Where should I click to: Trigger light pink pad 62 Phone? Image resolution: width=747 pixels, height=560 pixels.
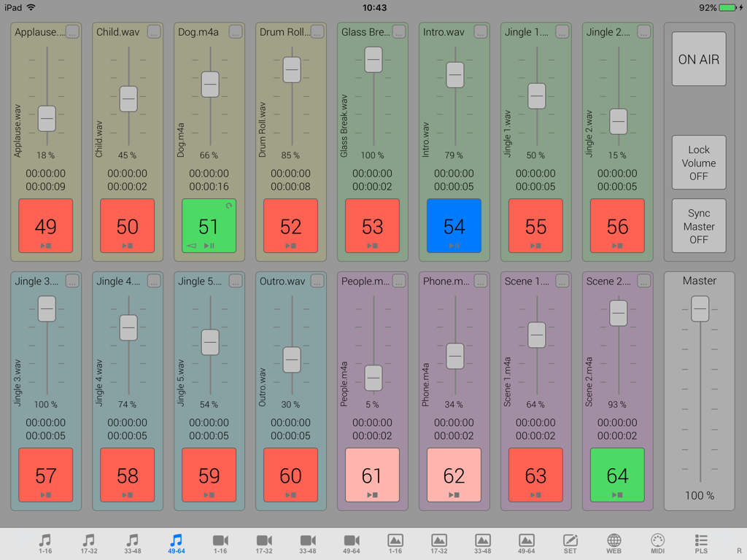[454, 475]
